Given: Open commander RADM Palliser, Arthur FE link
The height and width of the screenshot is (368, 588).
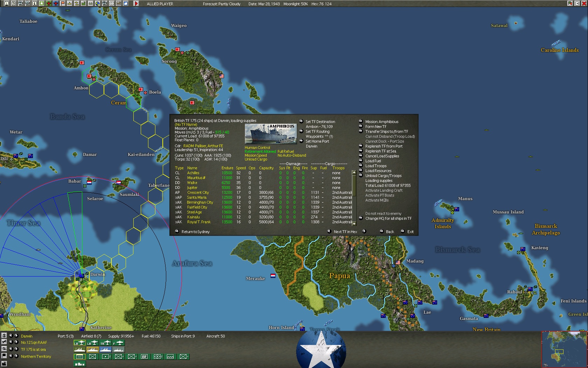Looking at the screenshot, I should [203, 146].
